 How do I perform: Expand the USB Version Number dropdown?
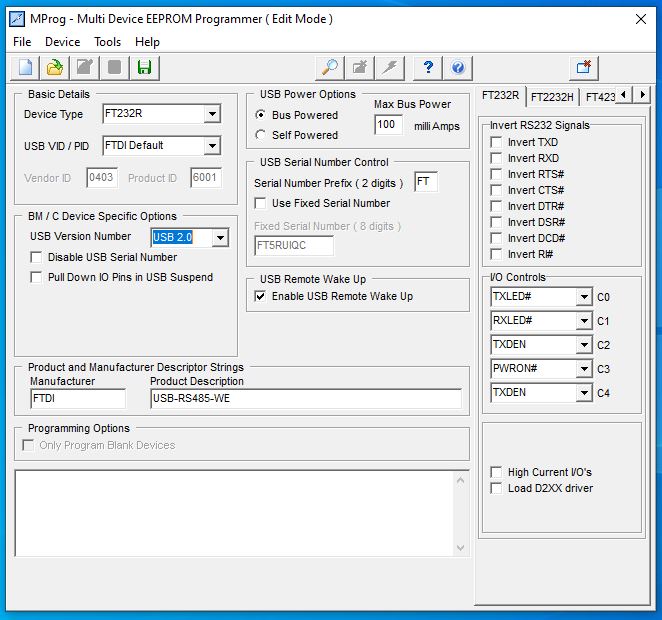click(x=220, y=238)
